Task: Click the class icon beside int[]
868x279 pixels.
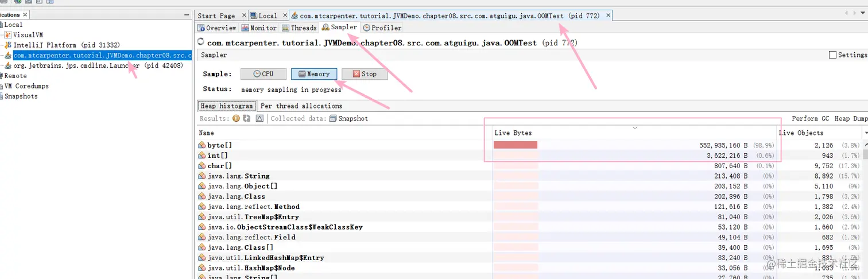Action: (201, 156)
